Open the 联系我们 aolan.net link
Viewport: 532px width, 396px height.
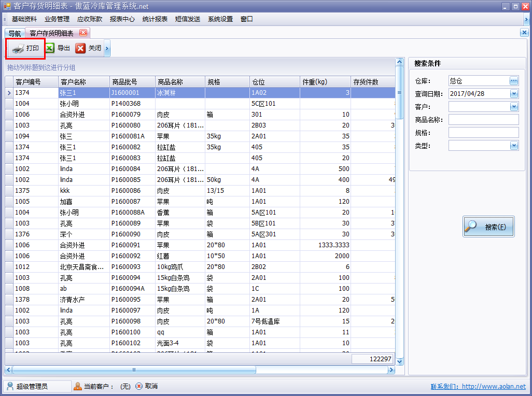495,386
